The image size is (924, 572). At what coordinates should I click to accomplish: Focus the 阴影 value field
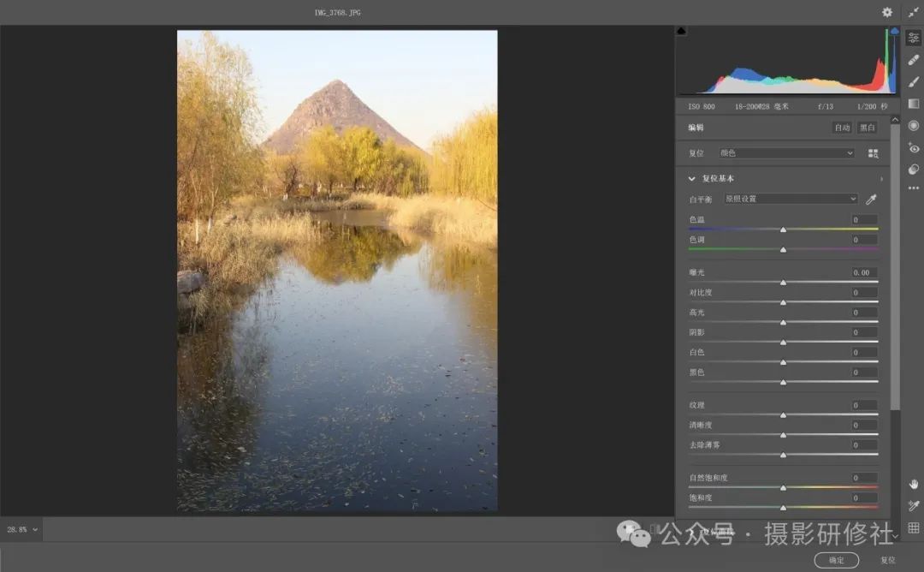click(864, 332)
